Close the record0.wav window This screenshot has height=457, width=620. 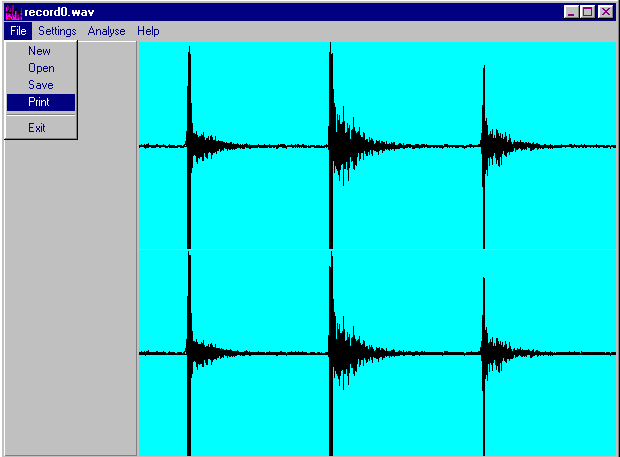605,12
